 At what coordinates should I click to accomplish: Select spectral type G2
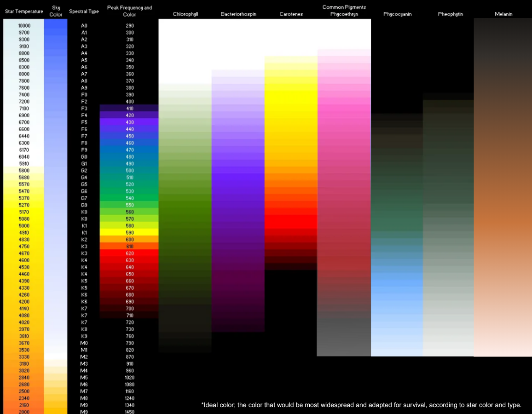coord(84,171)
